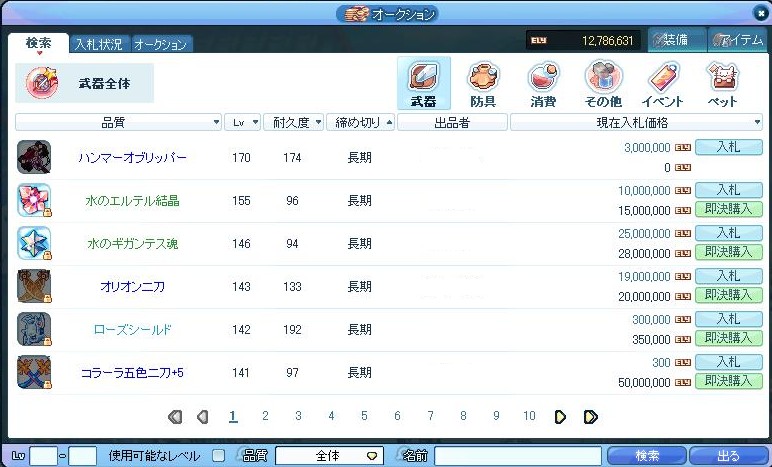Close the auction window
Viewport: 772px width, 467px height.
(761, 14)
